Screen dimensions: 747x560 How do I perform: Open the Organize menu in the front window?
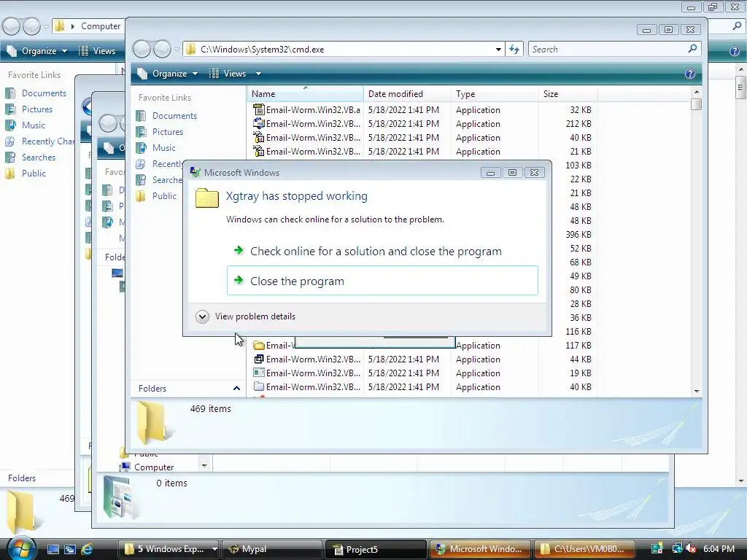(168, 74)
